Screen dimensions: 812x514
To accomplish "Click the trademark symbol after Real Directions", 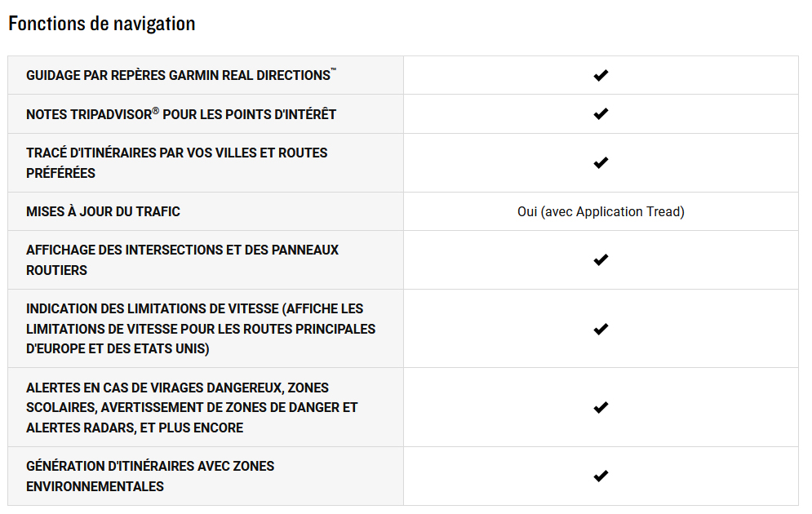I will click(334, 70).
